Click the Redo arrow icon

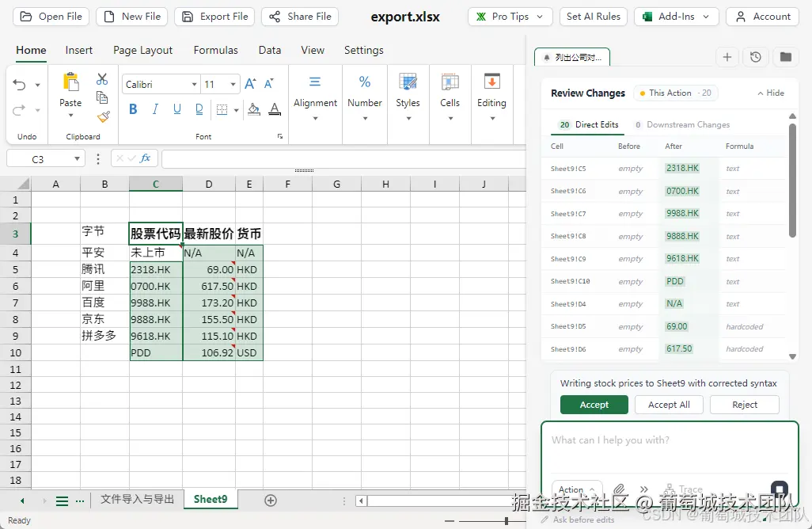coord(19,110)
